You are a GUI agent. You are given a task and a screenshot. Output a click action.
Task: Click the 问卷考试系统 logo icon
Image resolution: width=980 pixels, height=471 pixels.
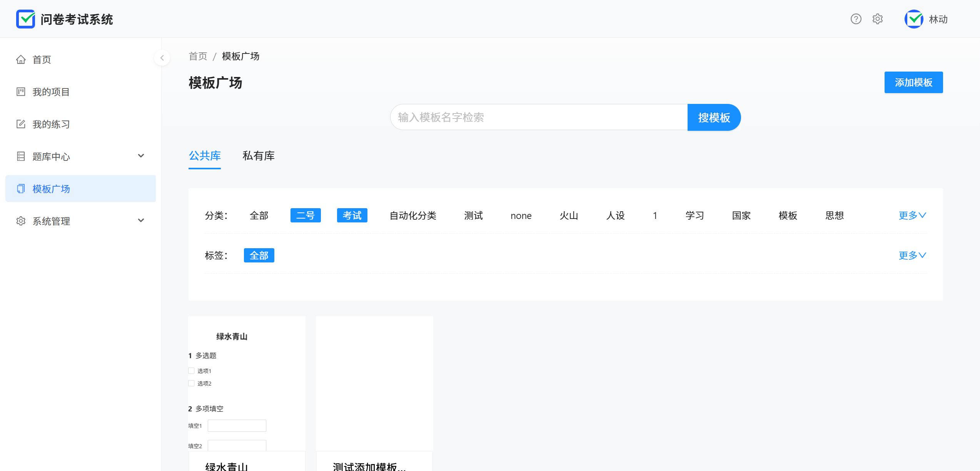25,19
